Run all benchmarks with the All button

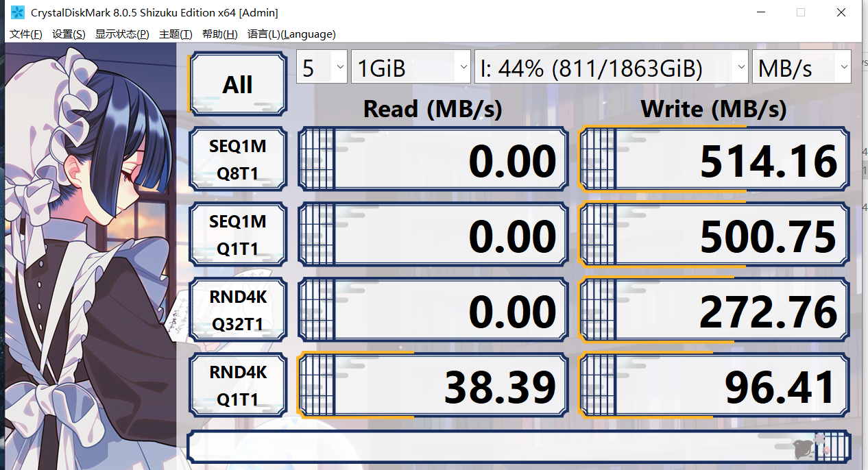(x=237, y=84)
